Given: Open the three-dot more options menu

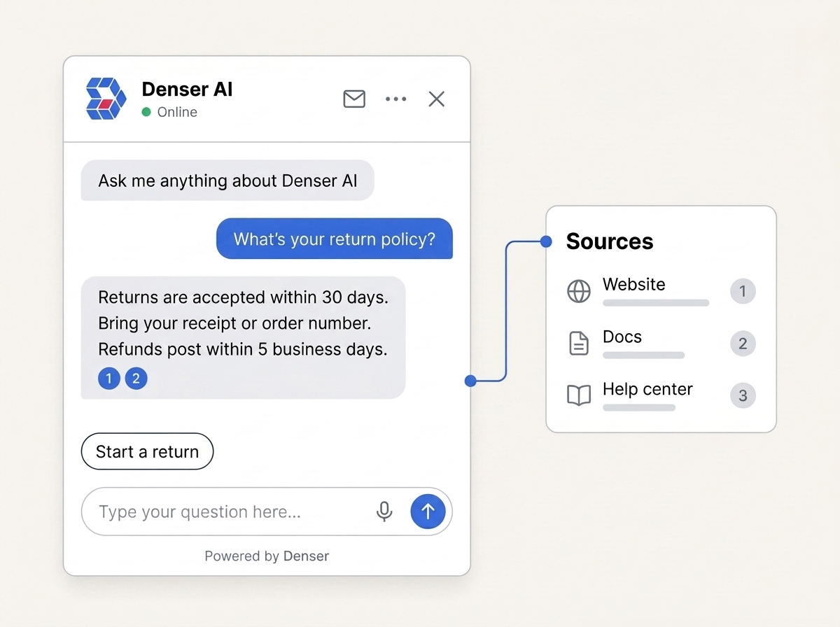Looking at the screenshot, I should (395, 99).
